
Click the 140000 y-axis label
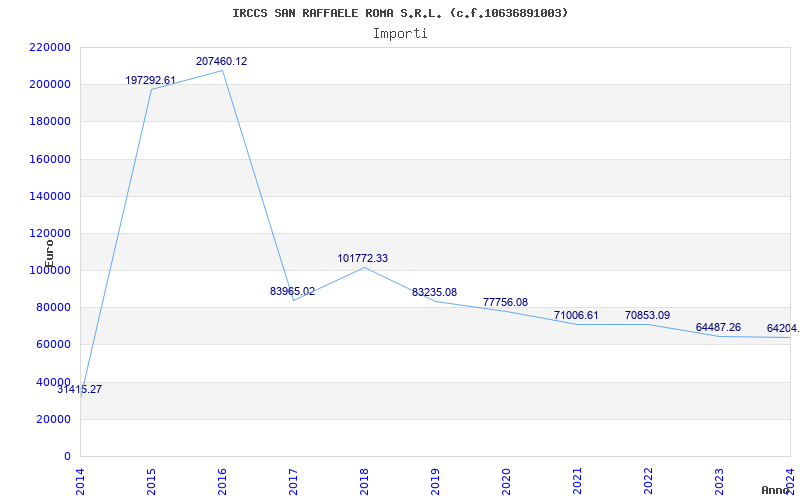coord(50,196)
